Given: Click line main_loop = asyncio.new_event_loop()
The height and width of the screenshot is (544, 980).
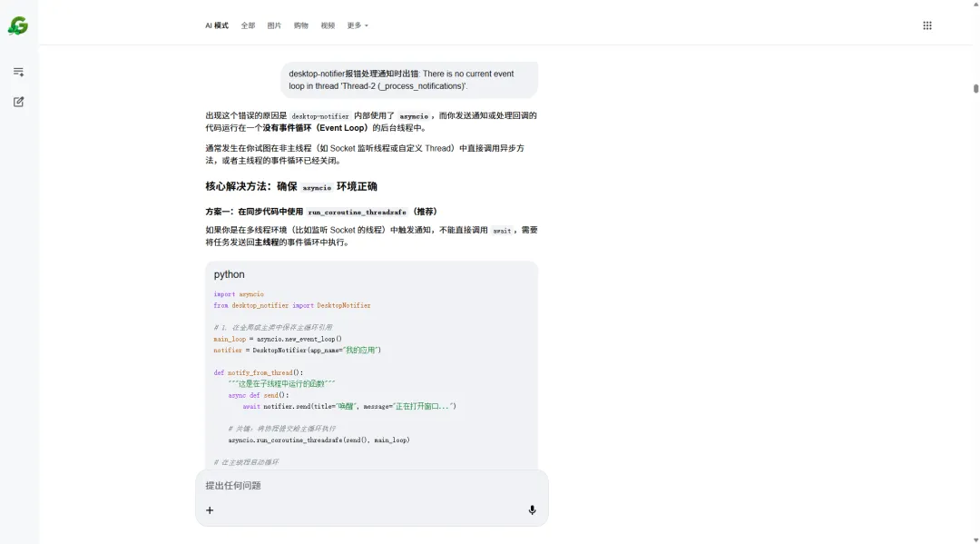Looking at the screenshot, I should [x=278, y=339].
